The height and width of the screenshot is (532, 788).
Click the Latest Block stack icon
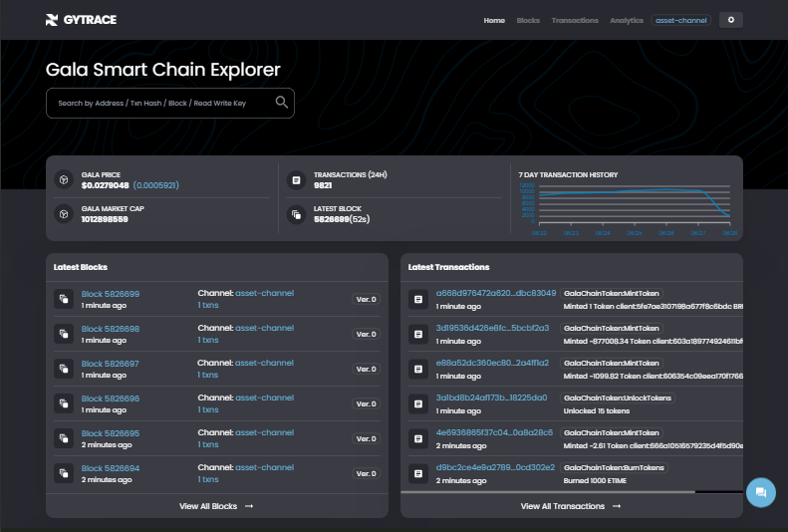[296, 214]
